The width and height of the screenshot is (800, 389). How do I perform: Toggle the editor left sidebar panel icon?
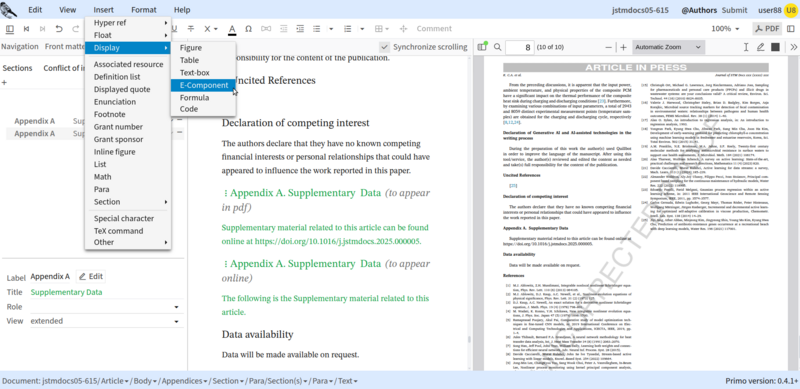(x=10, y=29)
